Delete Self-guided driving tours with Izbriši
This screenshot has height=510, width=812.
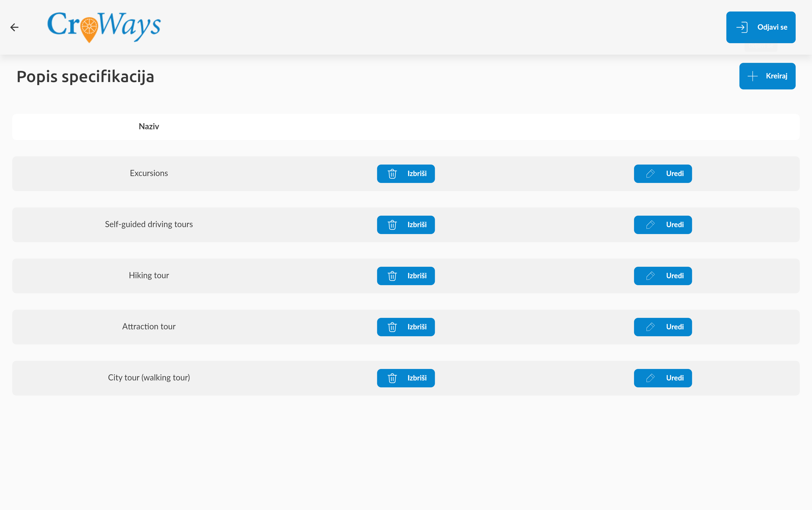pyautogui.click(x=406, y=225)
